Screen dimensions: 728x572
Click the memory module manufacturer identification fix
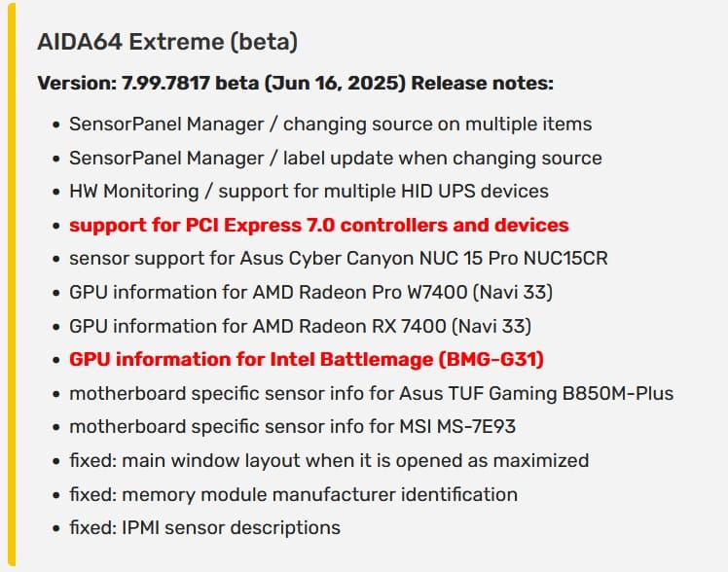293,494
